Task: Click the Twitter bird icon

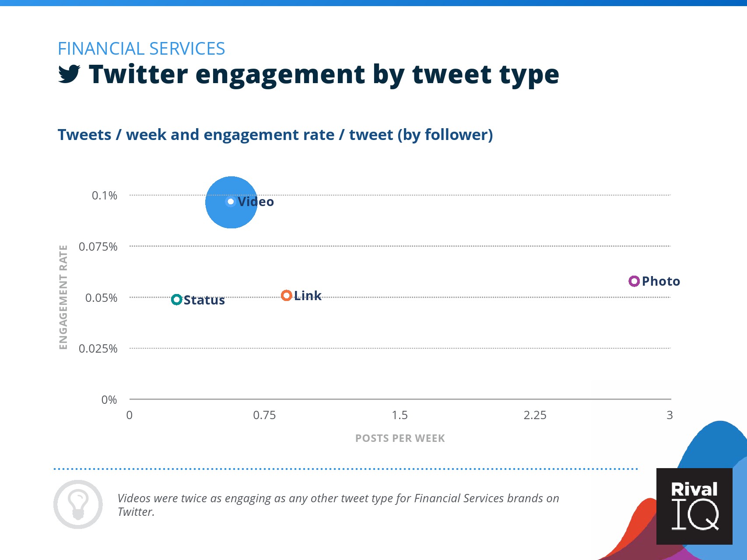Action: pos(69,73)
